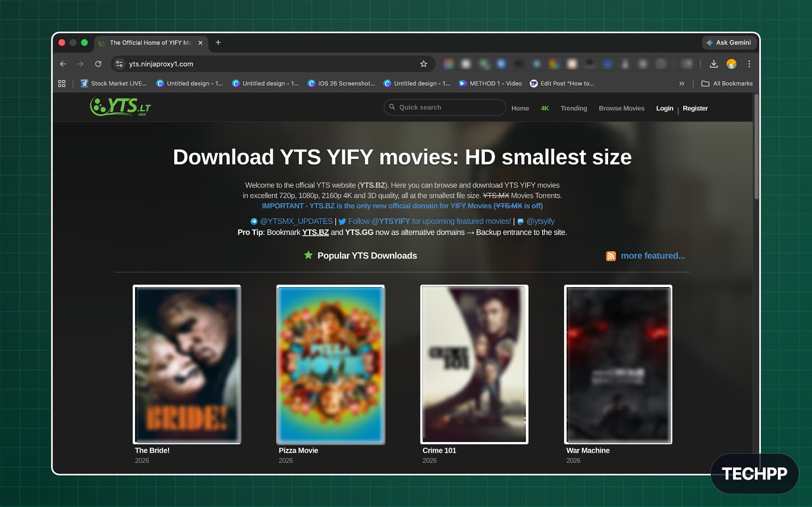Click The Bride! title text
This screenshot has width=812, height=507.
152,450
